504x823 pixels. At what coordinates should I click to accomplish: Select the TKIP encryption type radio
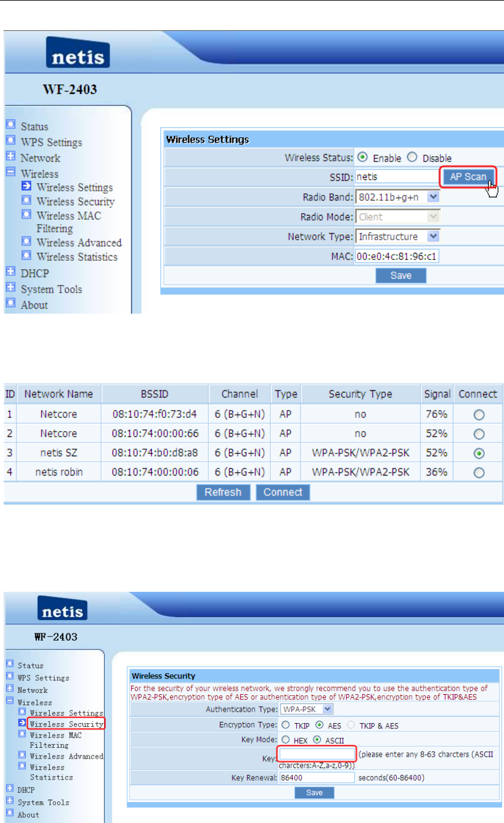[284, 725]
